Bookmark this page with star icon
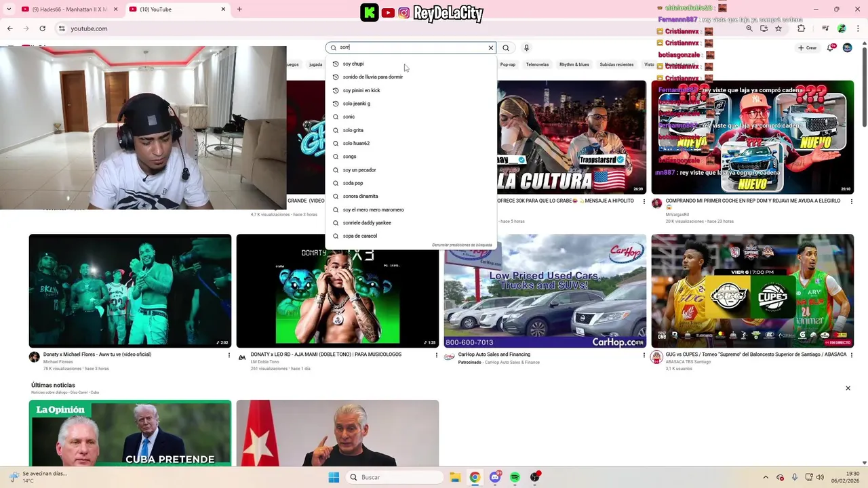The width and height of the screenshot is (868, 488). click(x=778, y=28)
